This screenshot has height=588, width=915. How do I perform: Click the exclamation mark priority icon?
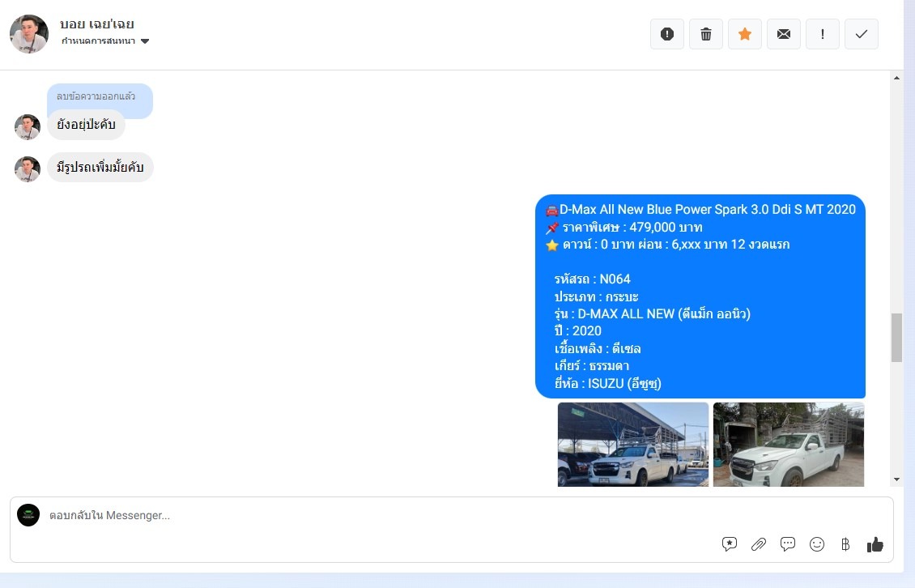coord(823,34)
